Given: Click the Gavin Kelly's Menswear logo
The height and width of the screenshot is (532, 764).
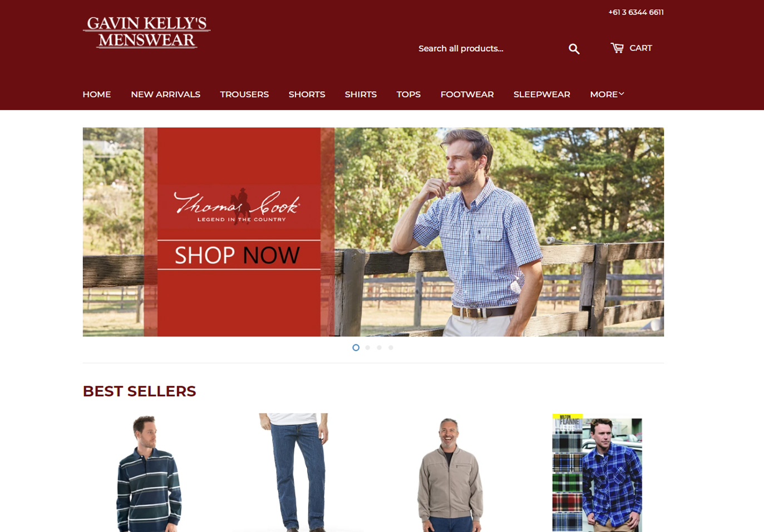Looking at the screenshot, I should (x=146, y=32).
